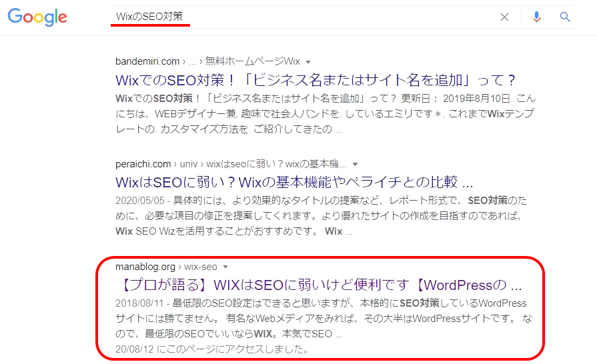Viewport: 597px width, 364px height.
Task: Select the 2020/05/05 snippet date
Action: [x=139, y=201]
